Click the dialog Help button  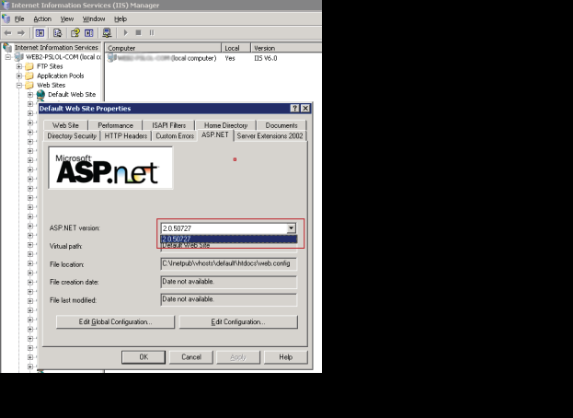coord(286,357)
